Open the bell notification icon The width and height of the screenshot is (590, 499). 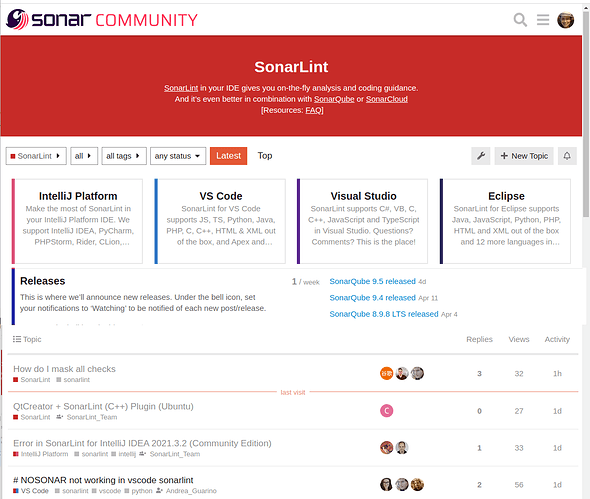567,156
